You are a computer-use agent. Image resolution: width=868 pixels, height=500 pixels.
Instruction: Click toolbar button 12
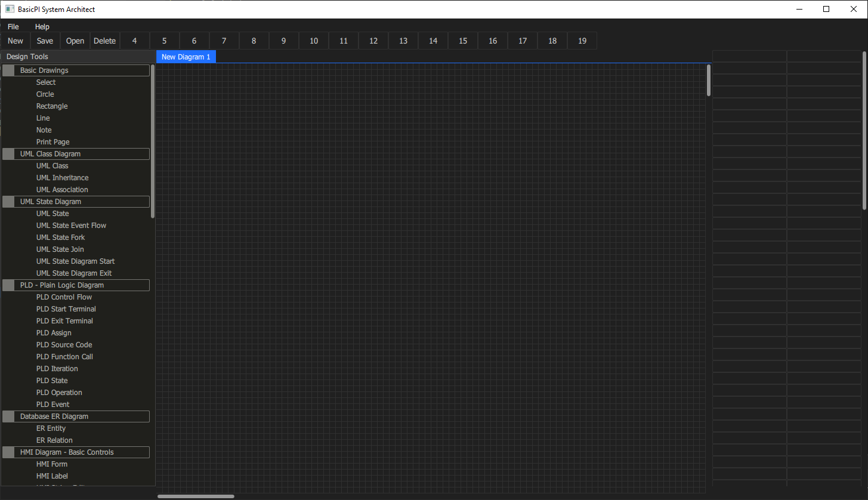pos(373,41)
